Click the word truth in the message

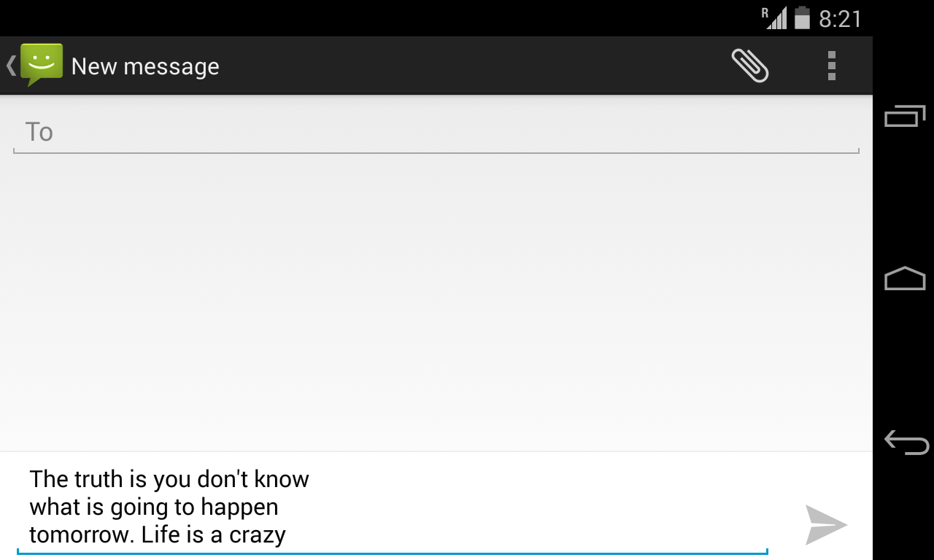(x=98, y=479)
